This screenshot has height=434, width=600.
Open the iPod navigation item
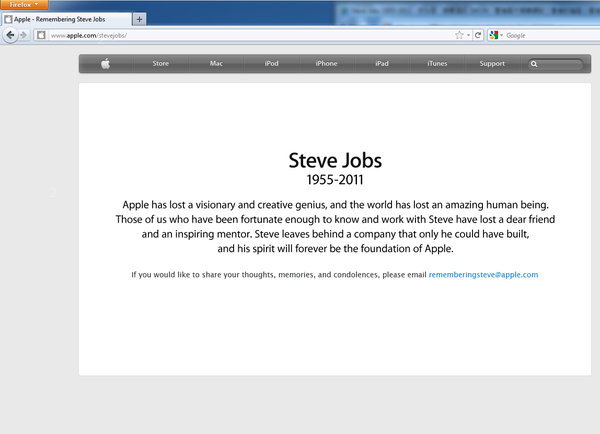point(272,64)
